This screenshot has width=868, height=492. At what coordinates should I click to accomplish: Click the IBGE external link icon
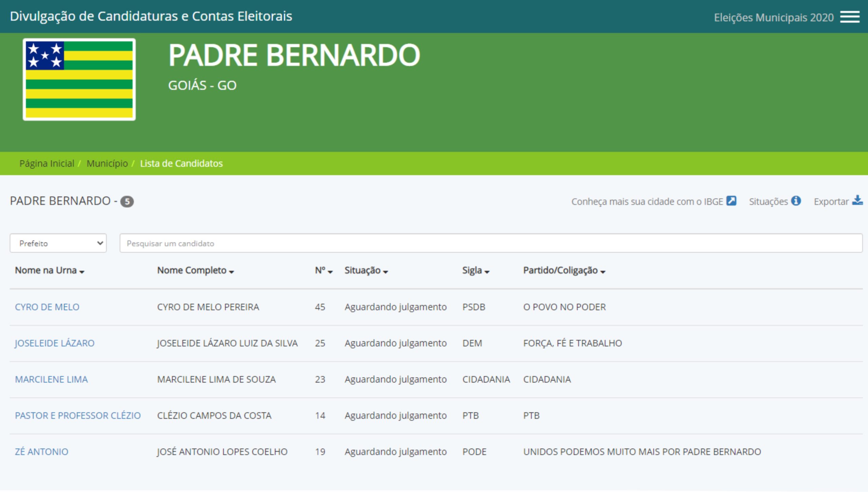(x=731, y=201)
